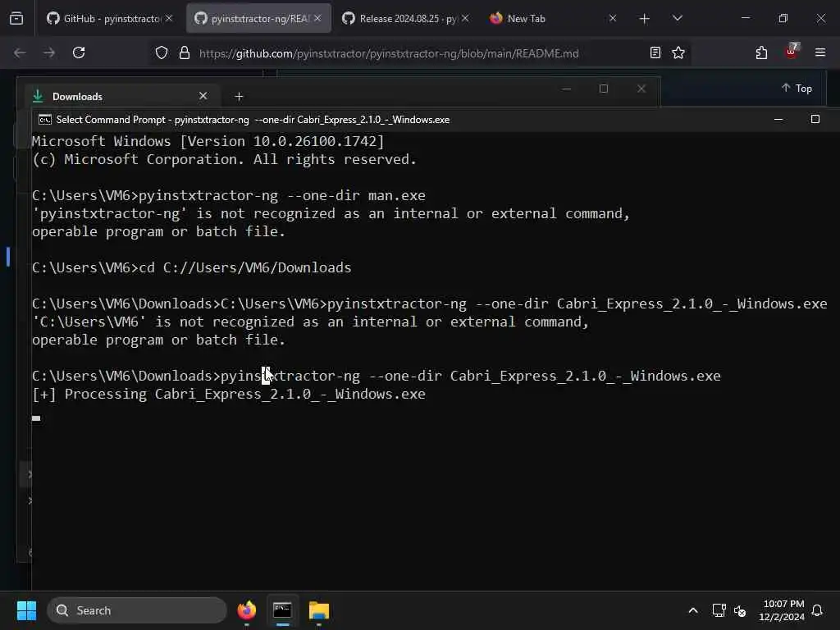
Task: Toggle reader view icon
Action: pyautogui.click(x=655, y=52)
